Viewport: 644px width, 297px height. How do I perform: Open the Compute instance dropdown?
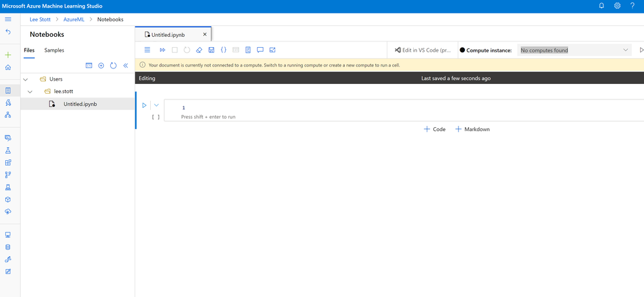click(x=574, y=50)
